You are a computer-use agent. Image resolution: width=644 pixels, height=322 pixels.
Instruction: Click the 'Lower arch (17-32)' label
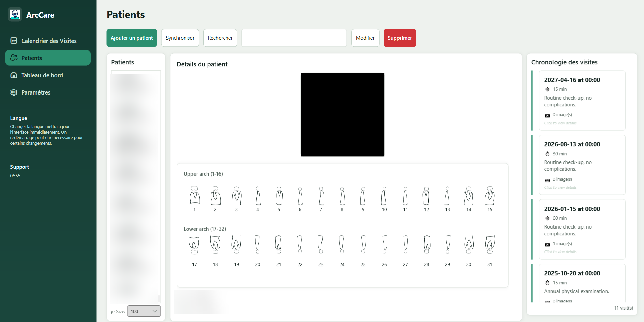(x=205, y=229)
